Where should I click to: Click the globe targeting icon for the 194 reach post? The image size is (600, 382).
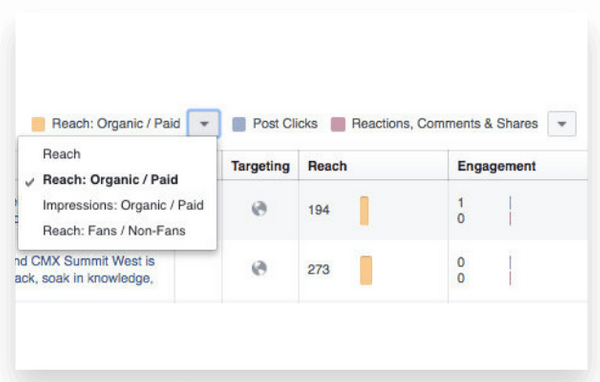coord(259,209)
